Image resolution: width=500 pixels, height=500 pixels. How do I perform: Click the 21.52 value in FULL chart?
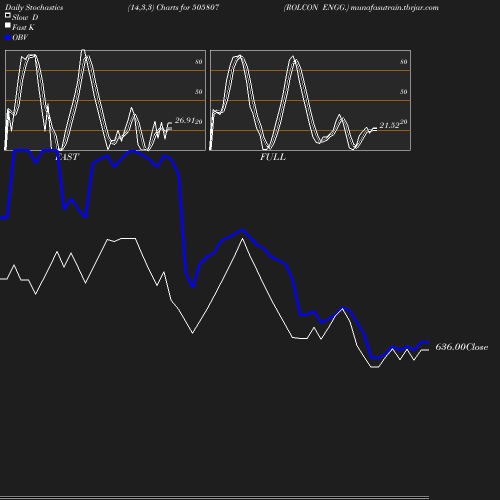click(x=389, y=125)
